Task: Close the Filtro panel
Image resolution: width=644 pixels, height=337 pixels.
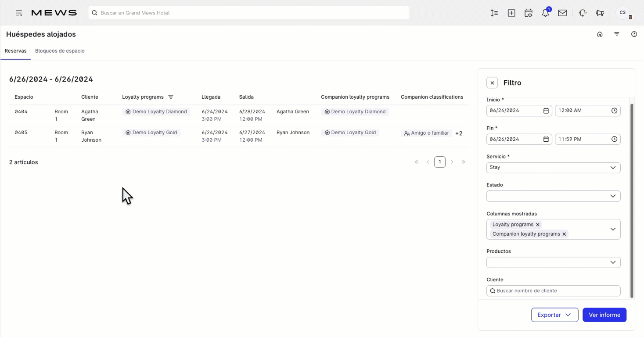Action: (x=492, y=83)
